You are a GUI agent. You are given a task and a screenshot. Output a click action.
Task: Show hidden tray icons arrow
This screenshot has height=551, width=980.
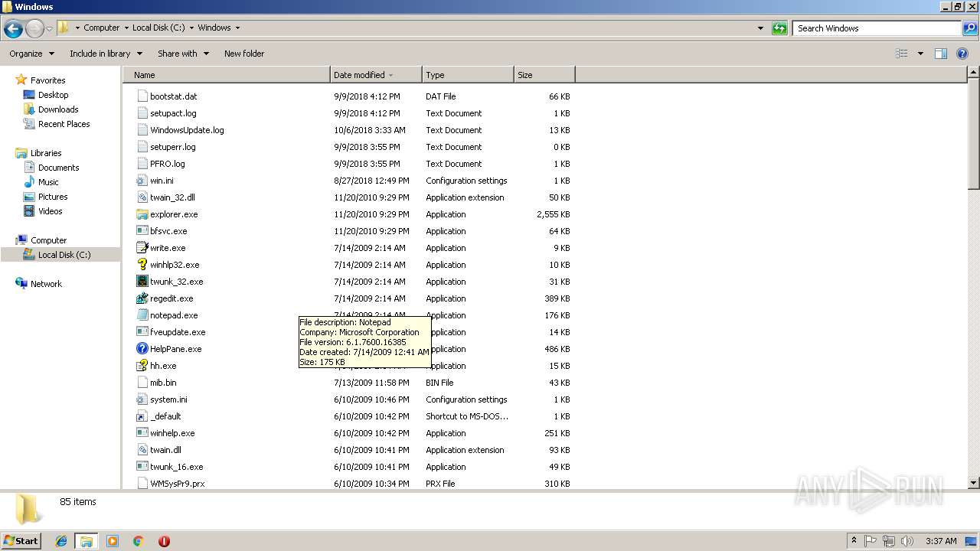tap(854, 541)
